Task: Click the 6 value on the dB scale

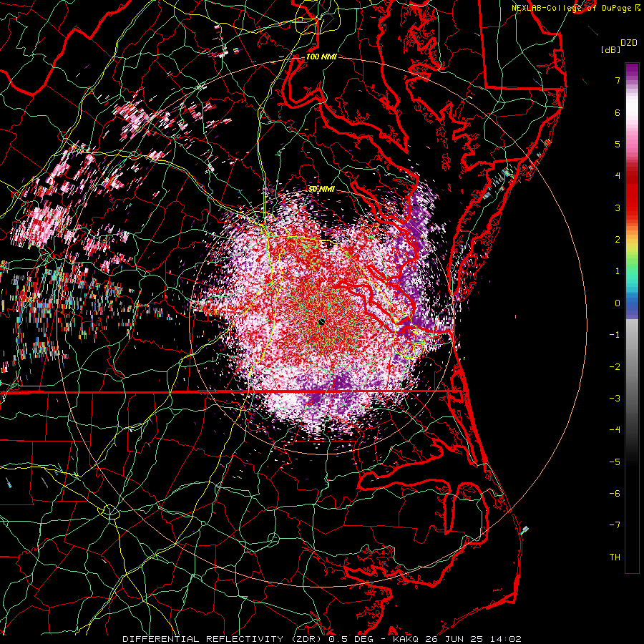Action: [x=618, y=112]
